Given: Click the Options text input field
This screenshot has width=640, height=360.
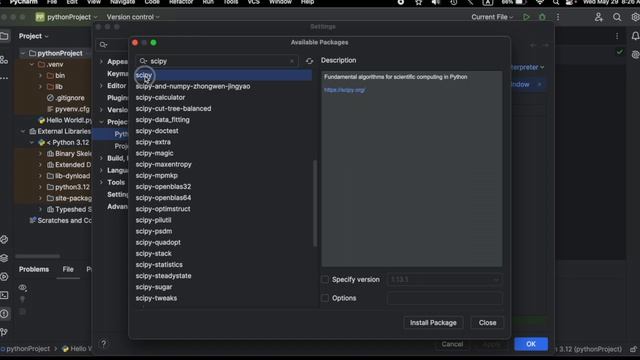Looking at the screenshot, I should click(444, 298).
